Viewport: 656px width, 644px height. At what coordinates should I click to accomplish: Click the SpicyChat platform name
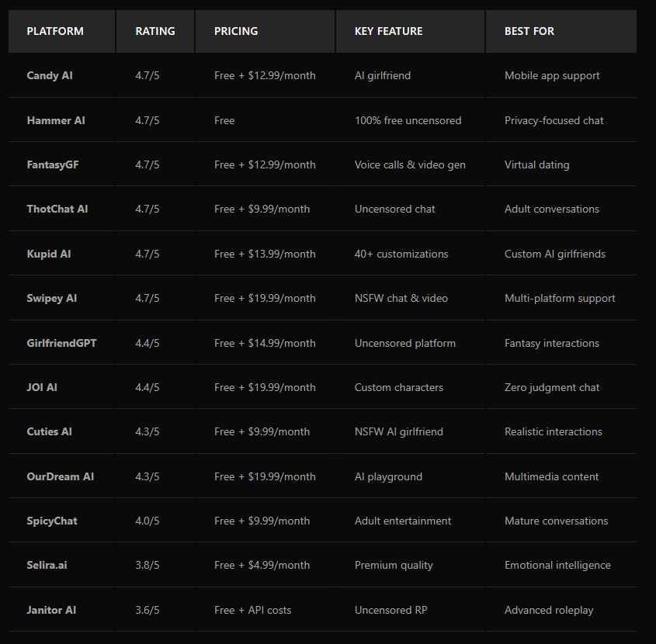pos(52,521)
